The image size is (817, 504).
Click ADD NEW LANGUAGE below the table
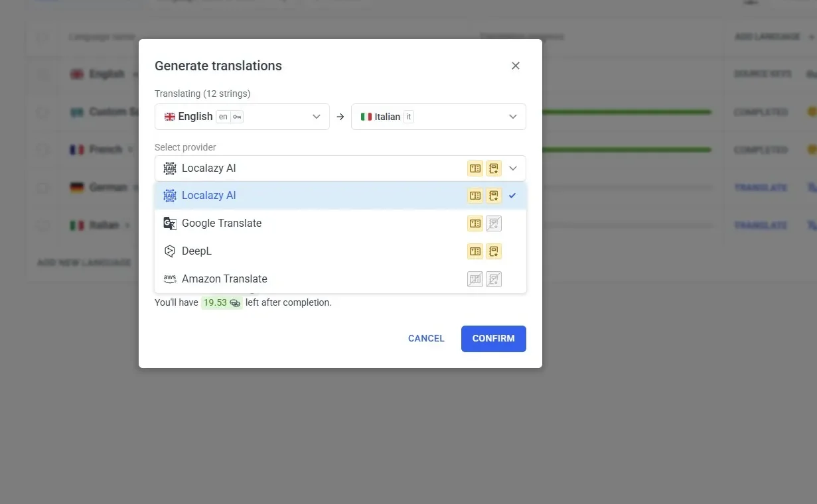[84, 263]
